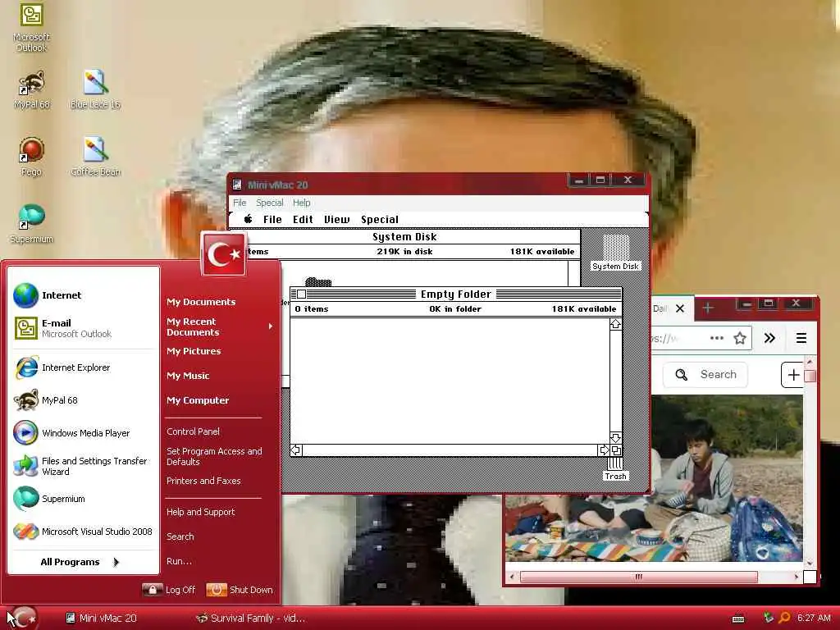
Task: Click the plus button beside page Search
Action: click(x=793, y=374)
